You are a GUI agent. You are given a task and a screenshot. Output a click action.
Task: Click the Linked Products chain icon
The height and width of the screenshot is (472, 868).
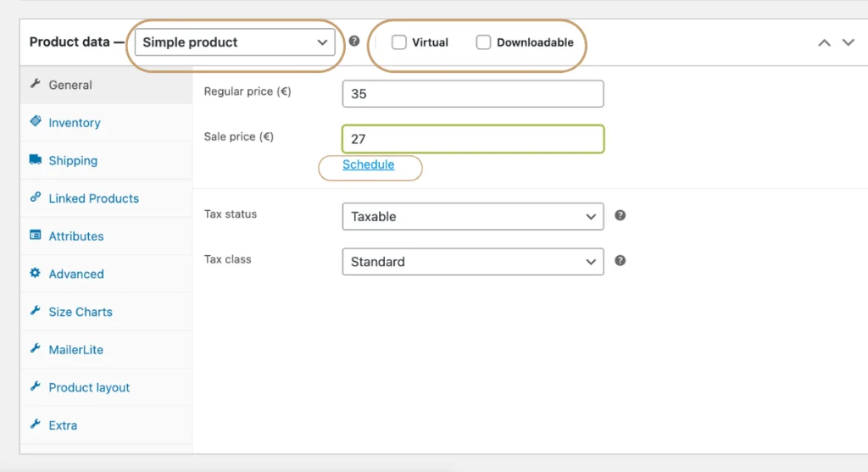[x=36, y=197]
